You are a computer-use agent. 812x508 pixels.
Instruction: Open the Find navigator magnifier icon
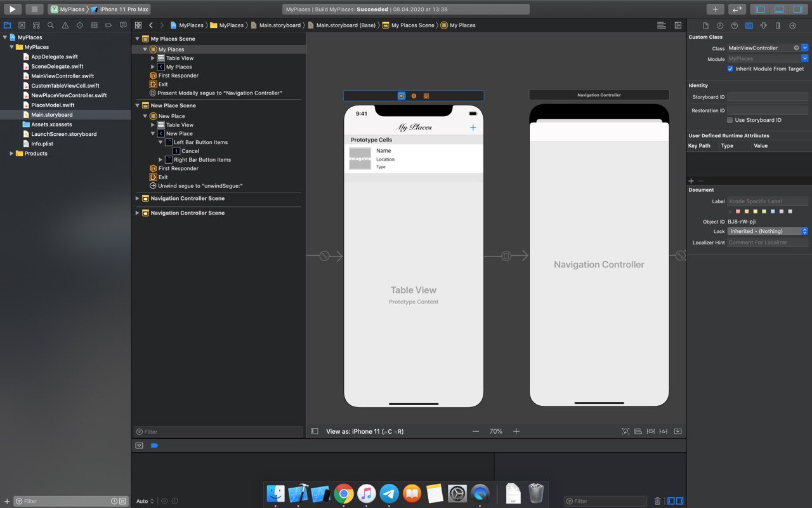click(51, 25)
